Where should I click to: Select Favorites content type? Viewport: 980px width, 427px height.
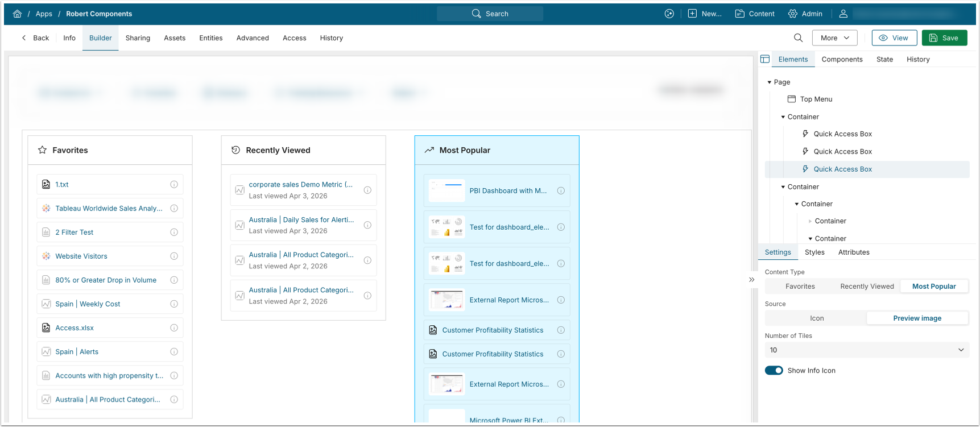pyautogui.click(x=800, y=287)
